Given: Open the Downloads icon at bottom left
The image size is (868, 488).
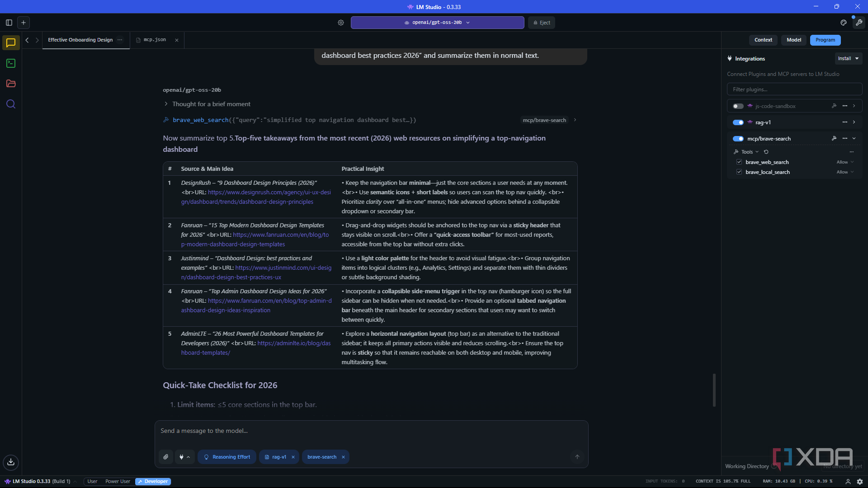Looking at the screenshot, I should (x=11, y=462).
